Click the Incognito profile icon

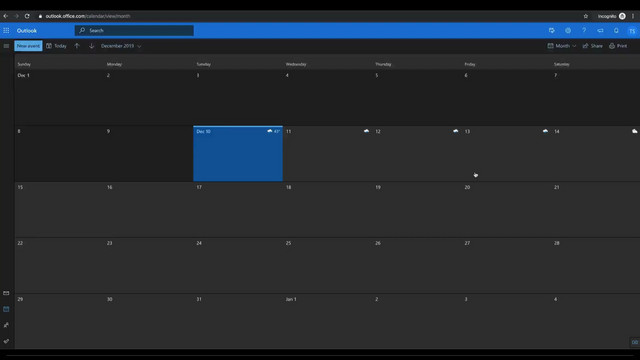pos(622,16)
